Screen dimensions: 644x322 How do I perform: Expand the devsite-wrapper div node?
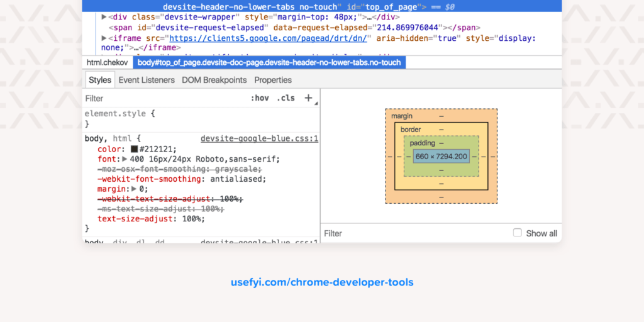104,17
